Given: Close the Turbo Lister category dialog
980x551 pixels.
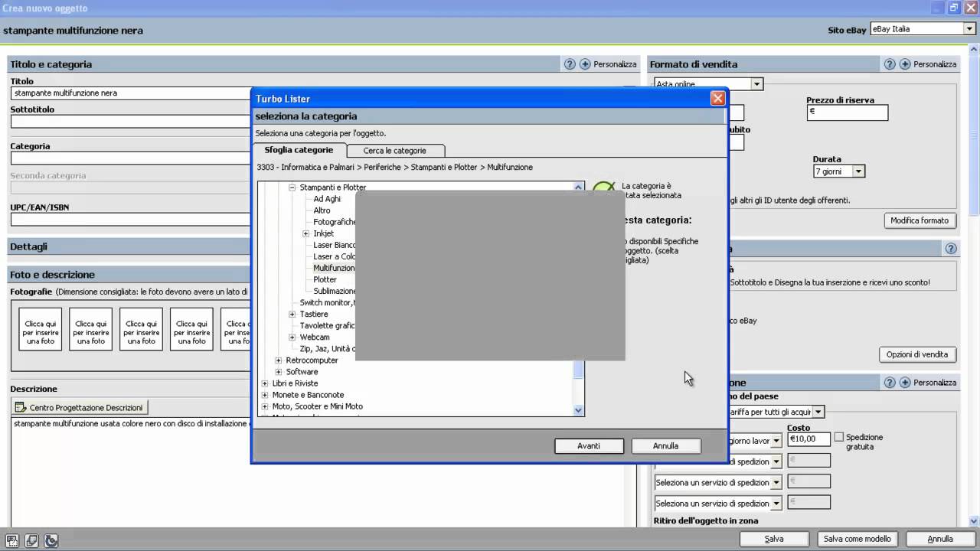Looking at the screenshot, I should (717, 99).
